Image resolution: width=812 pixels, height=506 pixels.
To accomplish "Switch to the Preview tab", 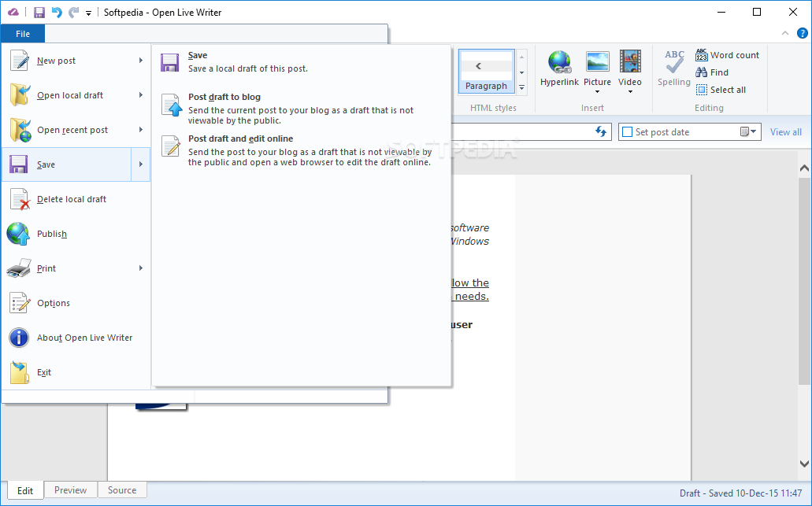I will coord(70,490).
